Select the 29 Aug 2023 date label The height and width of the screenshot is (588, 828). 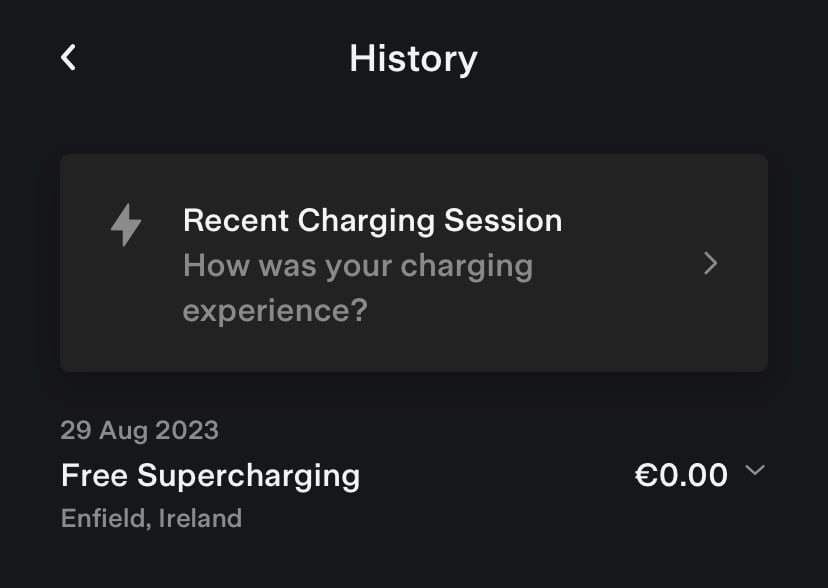pyautogui.click(x=139, y=430)
